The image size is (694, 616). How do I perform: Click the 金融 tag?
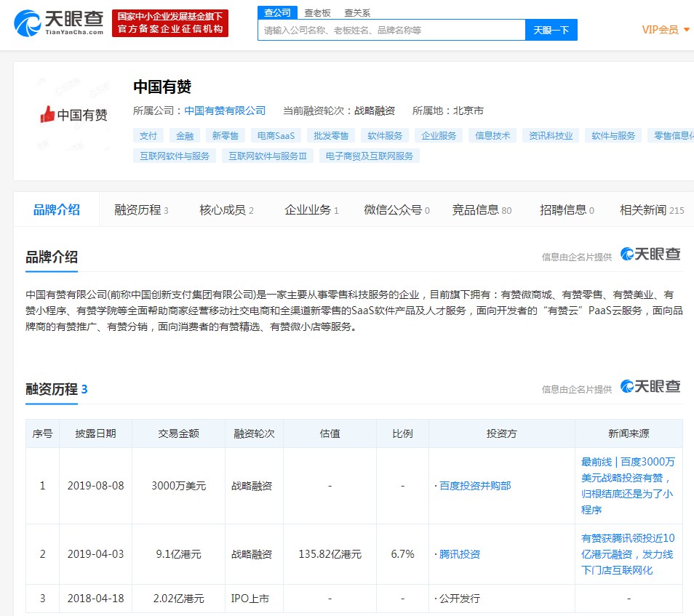185,136
